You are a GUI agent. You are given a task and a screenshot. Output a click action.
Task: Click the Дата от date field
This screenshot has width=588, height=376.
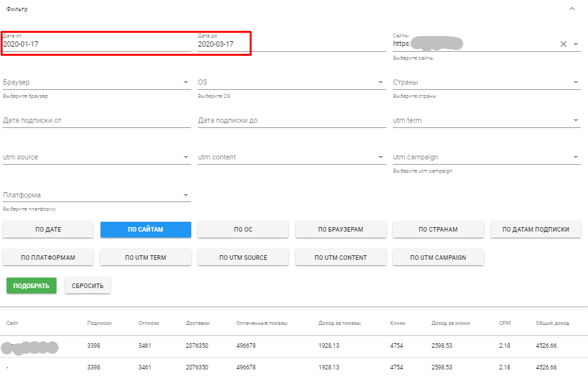pyautogui.click(x=97, y=44)
